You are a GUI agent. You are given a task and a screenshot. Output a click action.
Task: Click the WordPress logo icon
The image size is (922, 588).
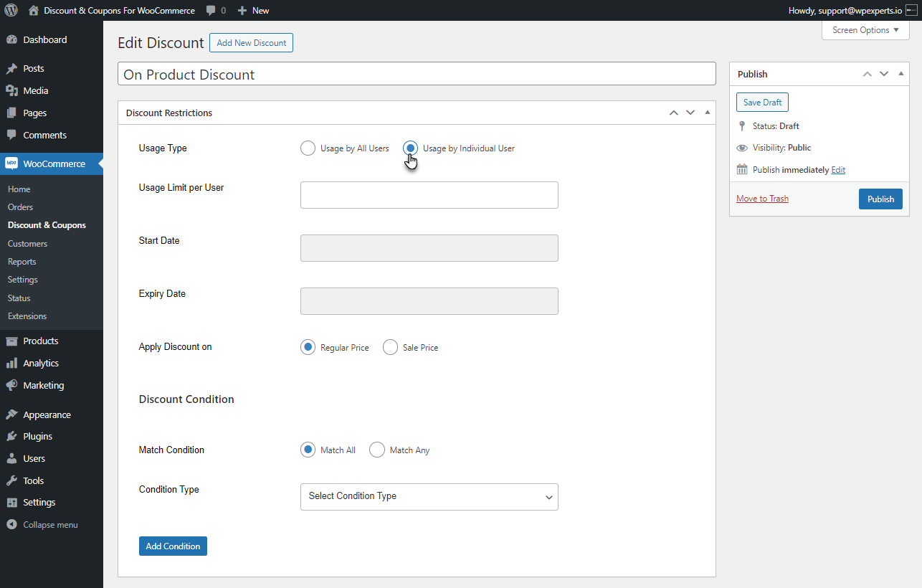(x=11, y=10)
